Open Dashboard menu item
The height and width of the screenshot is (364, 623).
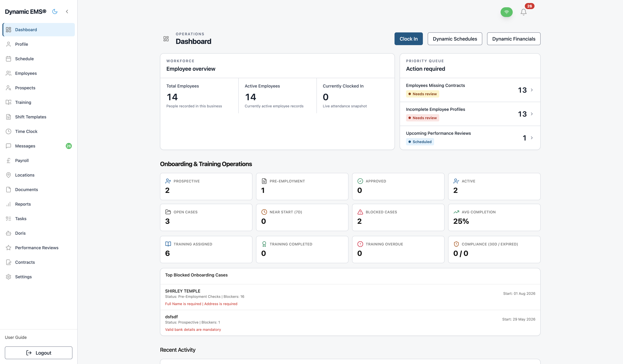point(39,30)
